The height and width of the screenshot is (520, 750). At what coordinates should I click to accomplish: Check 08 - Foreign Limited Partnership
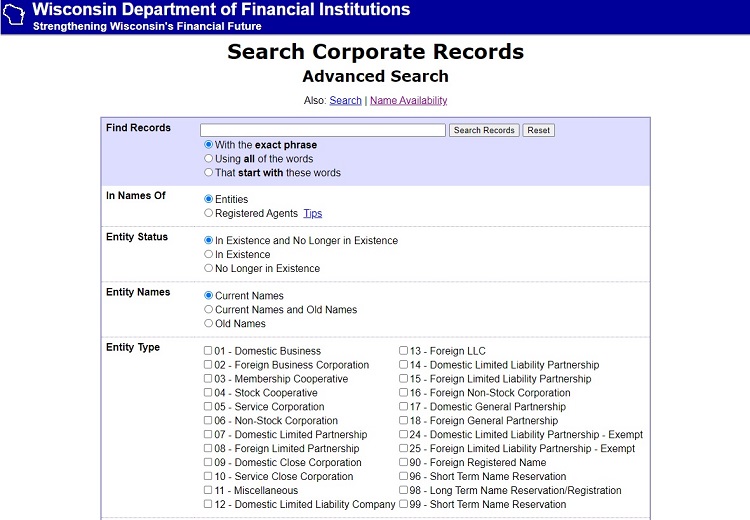(x=208, y=448)
